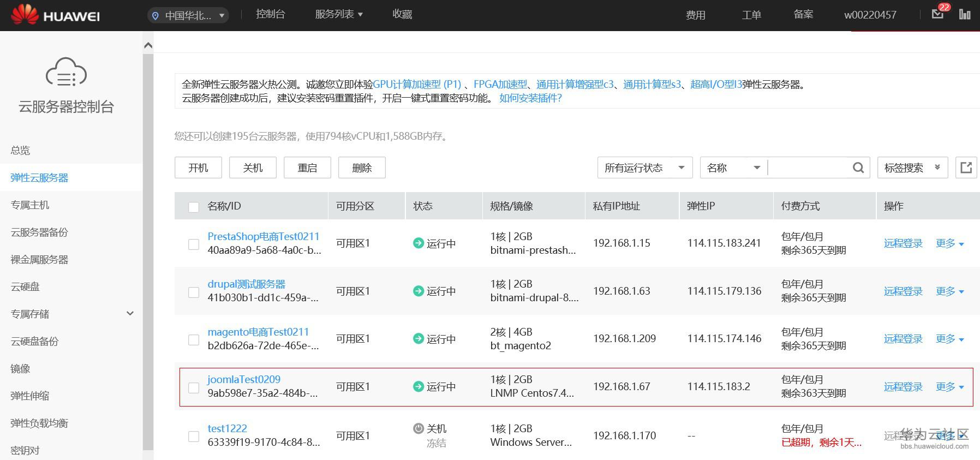Viewport: 980px width, 460px height.
Task: Click the 开机 button
Action: [198, 168]
